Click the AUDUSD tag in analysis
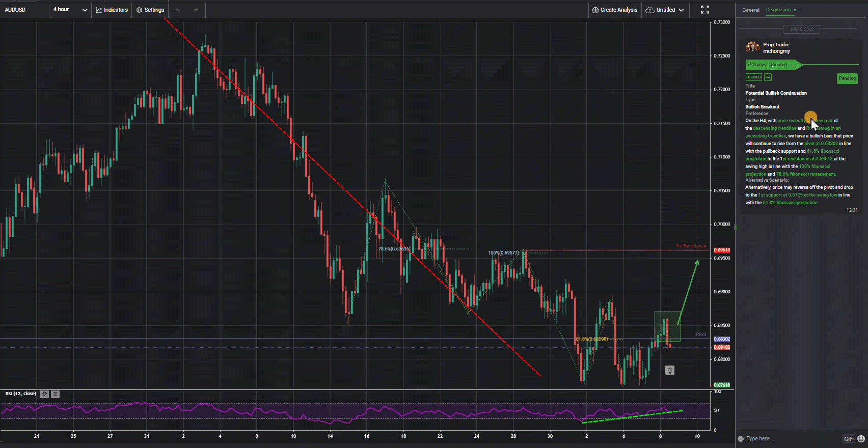868x448 pixels. tap(753, 77)
